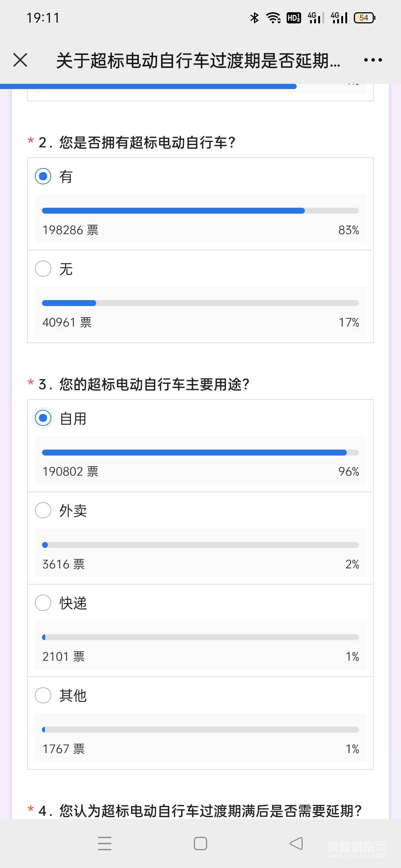
Task: Tap the 40961 票 vote count
Action: [x=67, y=322]
